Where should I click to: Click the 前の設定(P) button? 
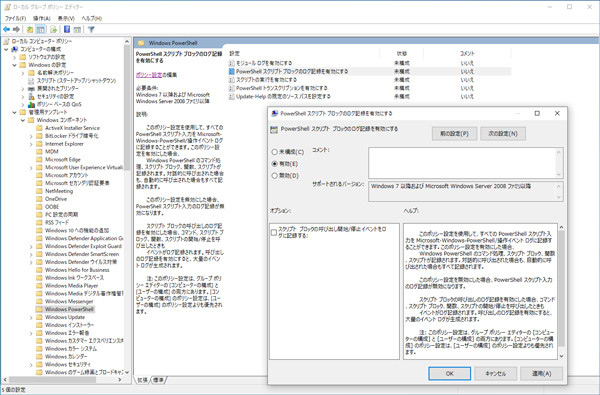tap(454, 134)
